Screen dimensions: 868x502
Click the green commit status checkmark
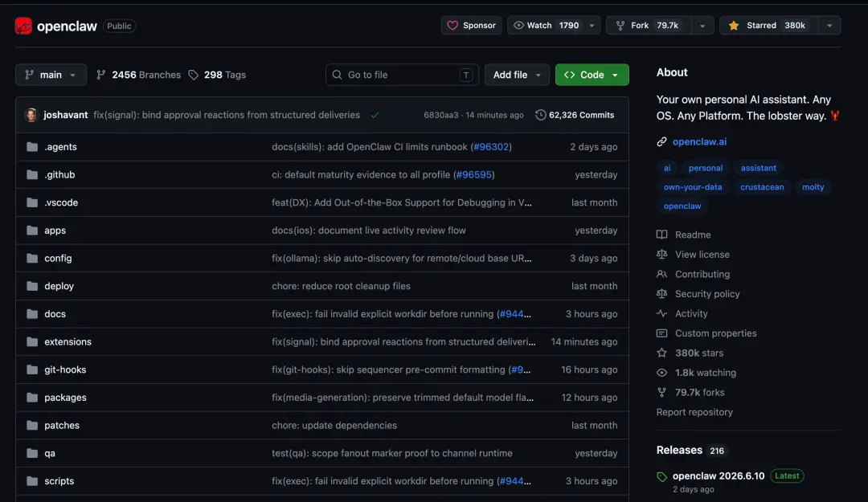pyautogui.click(x=375, y=115)
